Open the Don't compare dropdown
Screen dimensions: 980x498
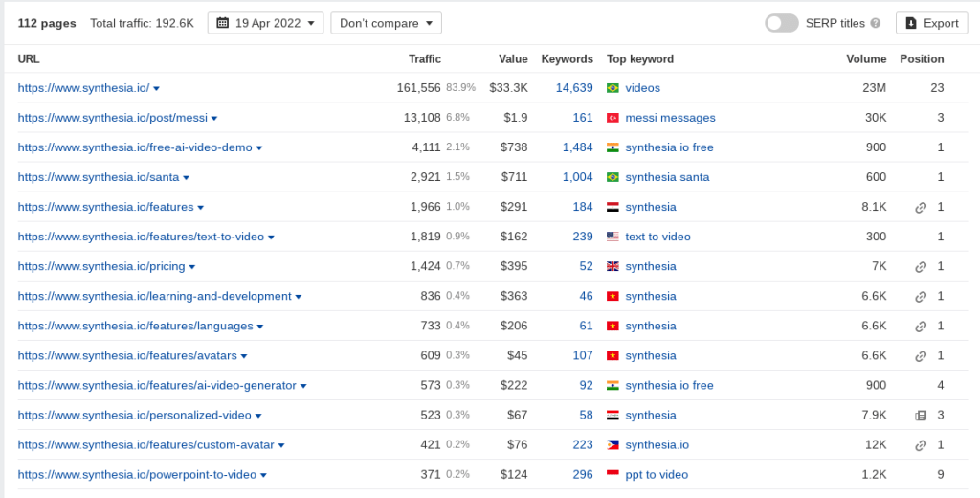[387, 23]
